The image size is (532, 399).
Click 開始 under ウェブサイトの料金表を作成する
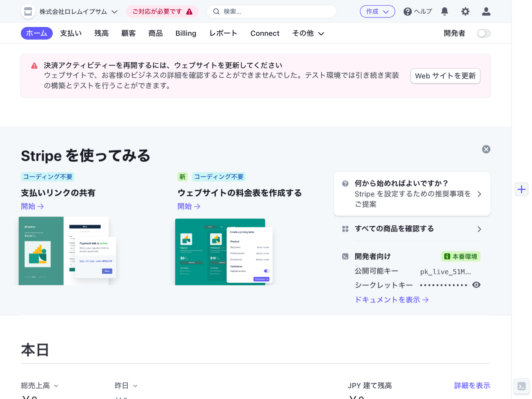(189, 206)
